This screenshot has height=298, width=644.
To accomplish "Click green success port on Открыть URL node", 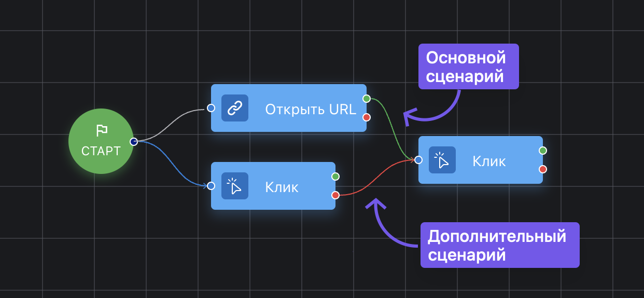I will click(x=367, y=99).
